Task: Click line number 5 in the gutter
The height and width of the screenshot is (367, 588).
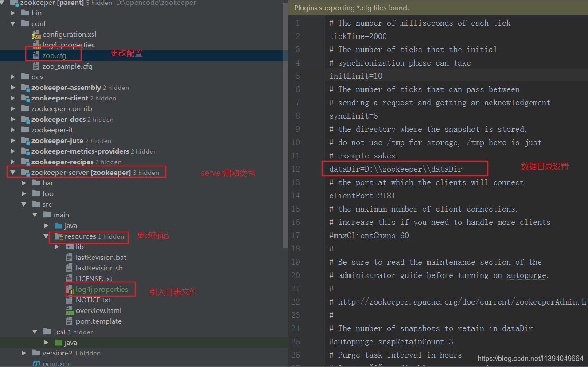Action: tap(298, 76)
